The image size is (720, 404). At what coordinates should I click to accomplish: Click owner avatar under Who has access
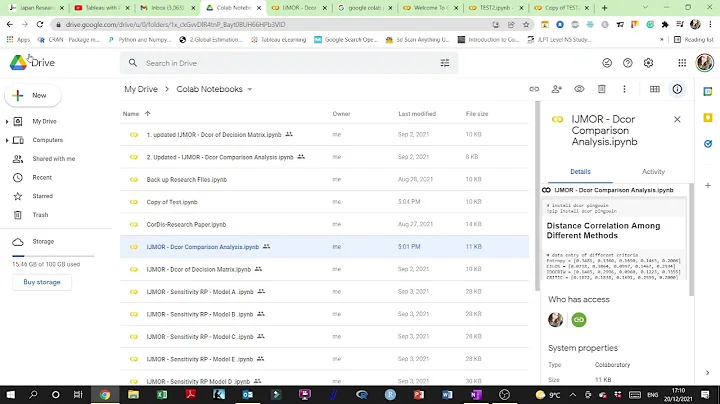pyautogui.click(x=556, y=320)
